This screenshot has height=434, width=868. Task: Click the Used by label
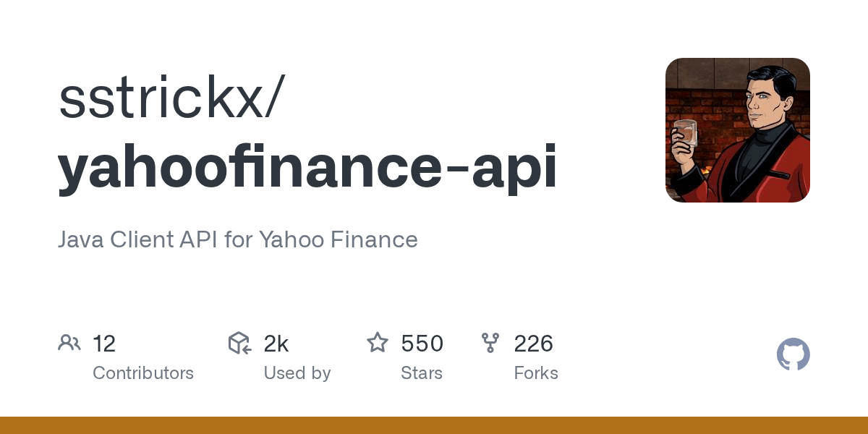297,373
